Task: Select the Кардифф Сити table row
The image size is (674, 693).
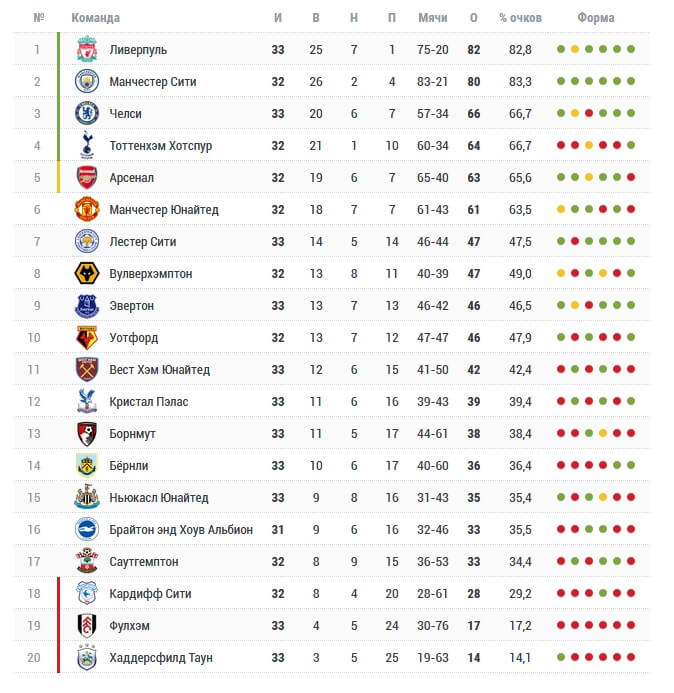Action: click(x=331, y=594)
